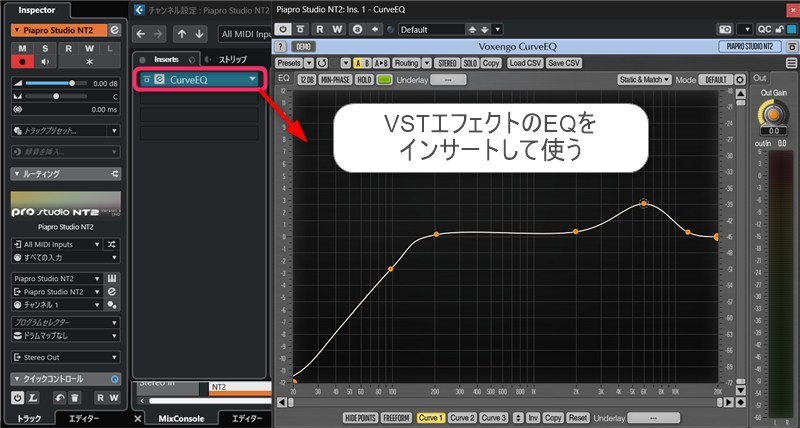This screenshot has height=428, width=800.
Task: Click the CurveEQ plug-in reset circular arrow icon
Action: [x=321, y=63]
